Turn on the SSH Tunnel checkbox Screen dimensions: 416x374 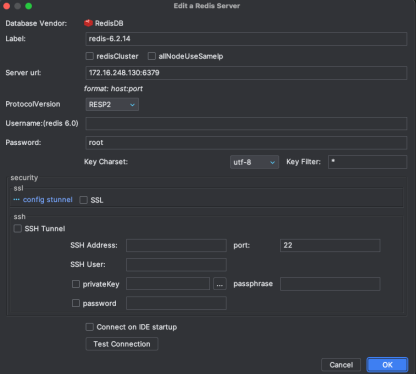coord(18,228)
